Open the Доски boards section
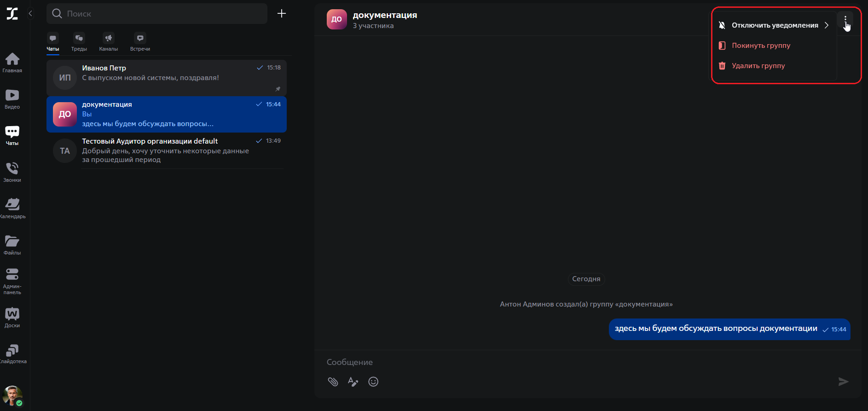The height and width of the screenshot is (411, 868). pyautogui.click(x=12, y=318)
